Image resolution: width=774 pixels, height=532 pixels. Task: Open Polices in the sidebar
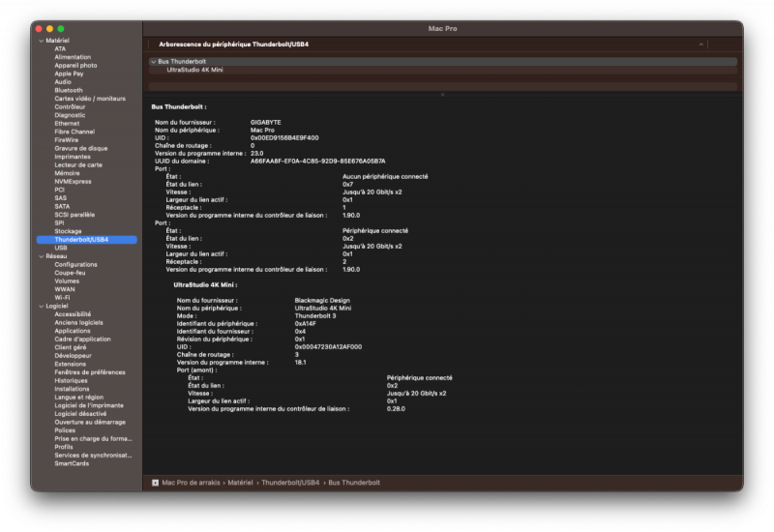click(x=65, y=430)
